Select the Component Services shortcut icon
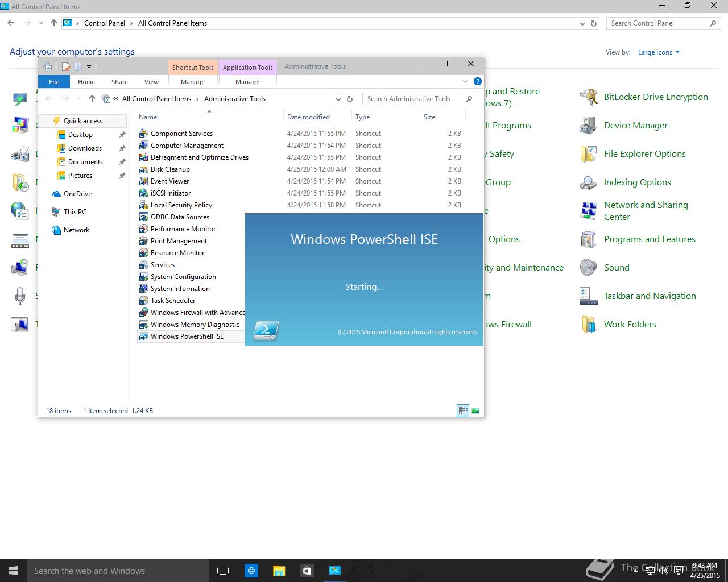The height and width of the screenshot is (582, 728). click(144, 134)
